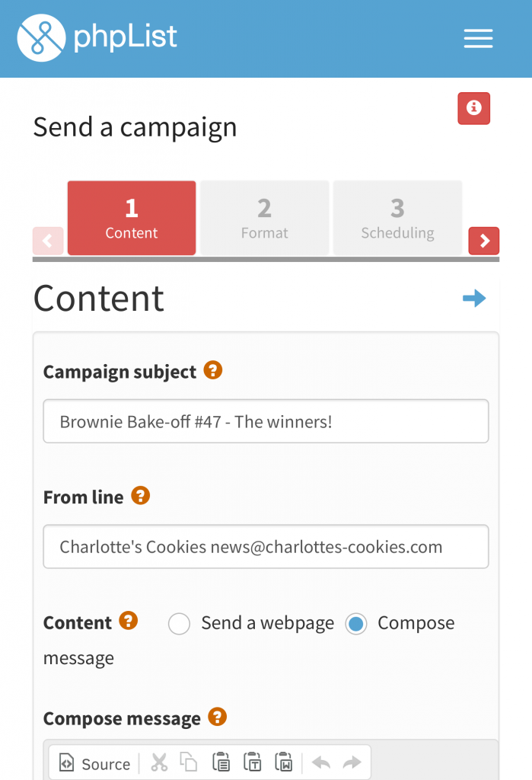Open the Scheduling step tab

tap(397, 217)
